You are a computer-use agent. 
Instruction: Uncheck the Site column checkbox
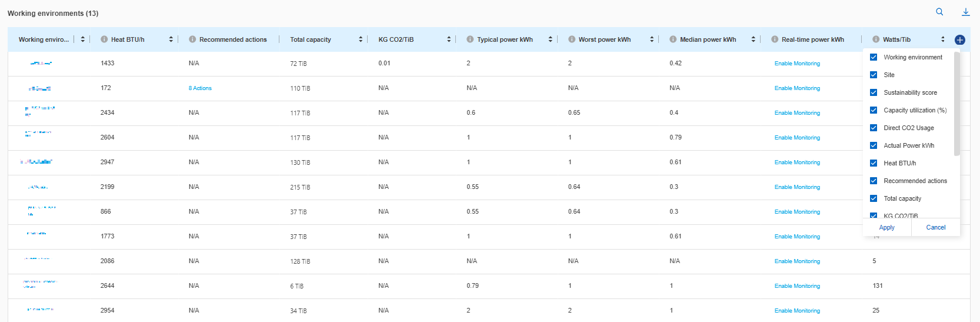point(874,75)
